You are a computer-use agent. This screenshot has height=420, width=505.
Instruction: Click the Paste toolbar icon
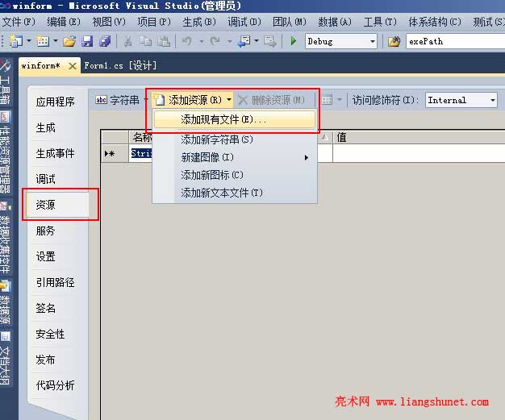point(164,41)
